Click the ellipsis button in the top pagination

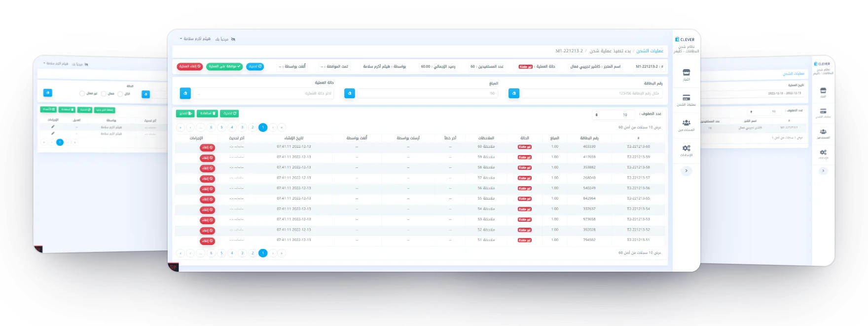[x=201, y=127]
